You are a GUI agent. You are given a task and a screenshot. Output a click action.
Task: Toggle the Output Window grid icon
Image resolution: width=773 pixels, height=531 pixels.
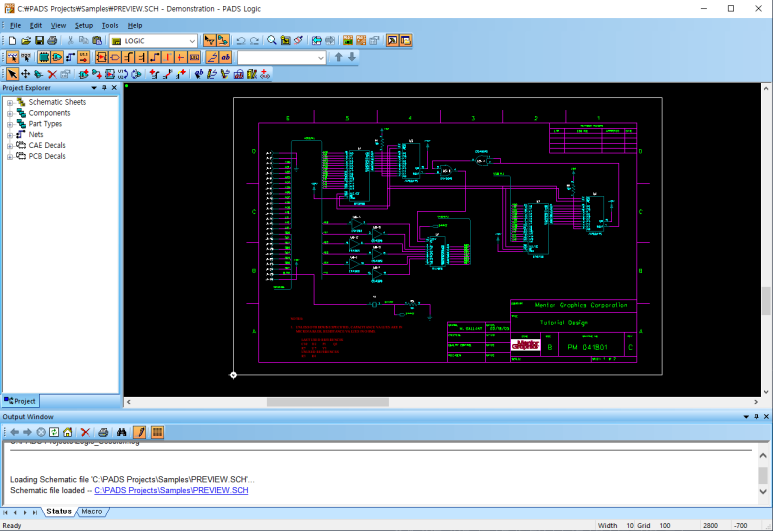click(x=157, y=432)
